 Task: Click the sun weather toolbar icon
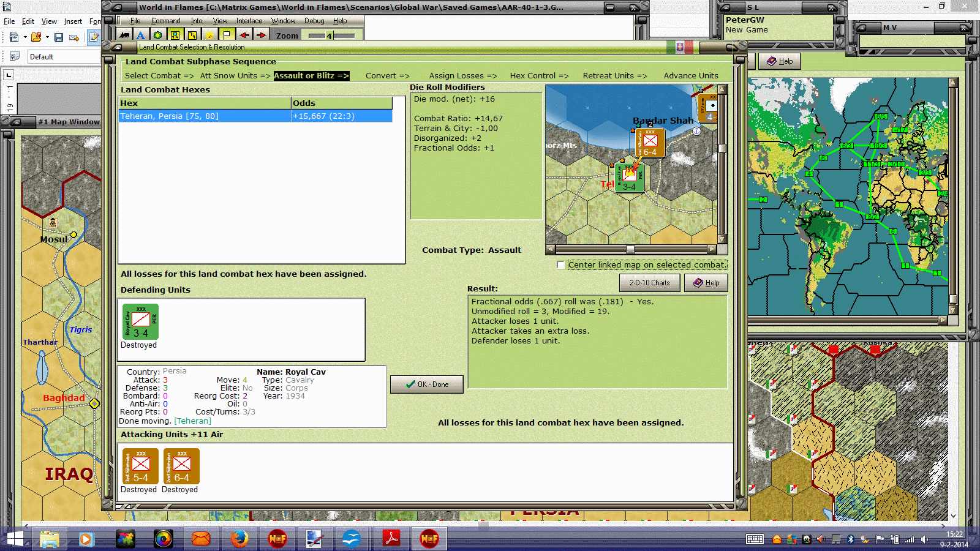click(x=209, y=36)
